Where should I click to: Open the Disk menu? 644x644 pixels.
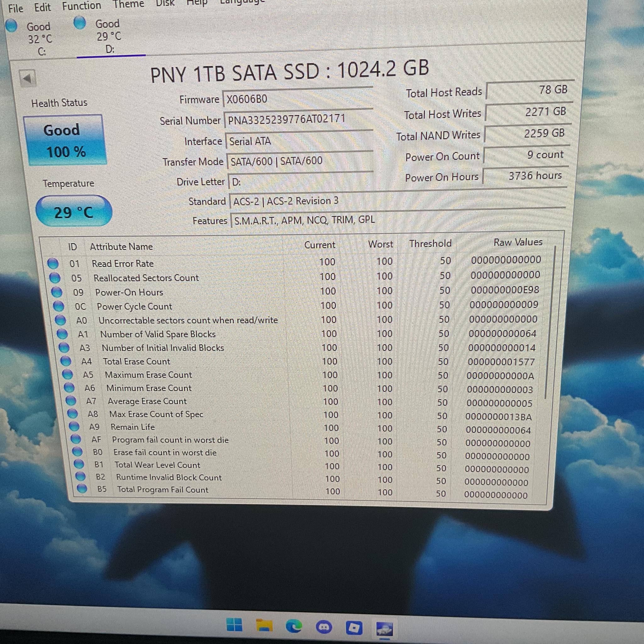[x=165, y=3]
